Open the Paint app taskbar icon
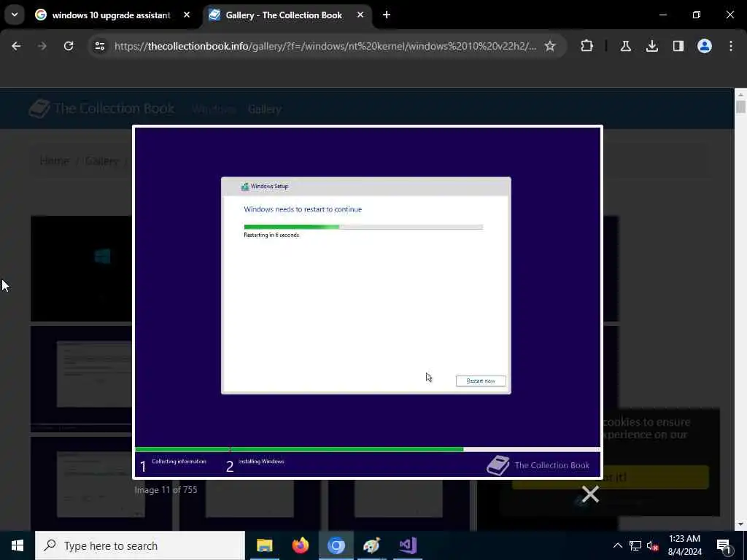The height and width of the screenshot is (560, 747). click(x=371, y=545)
